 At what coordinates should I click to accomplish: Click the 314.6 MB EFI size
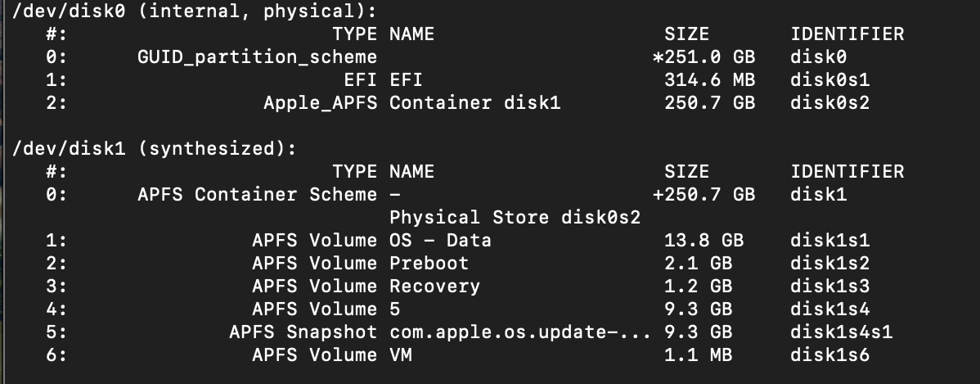pos(709,80)
